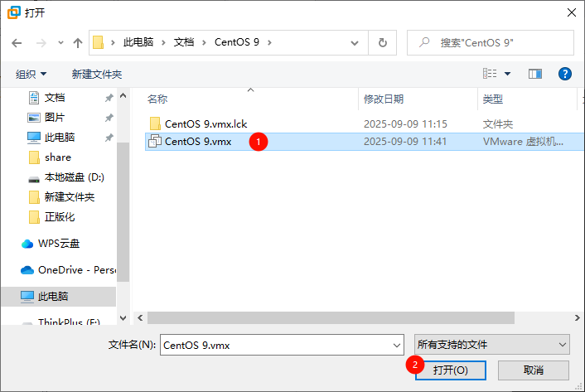The width and height of the screenshot is (585, 392).
Task: Select 文档 in the address breadcrumb
Action: coord(184,42)
